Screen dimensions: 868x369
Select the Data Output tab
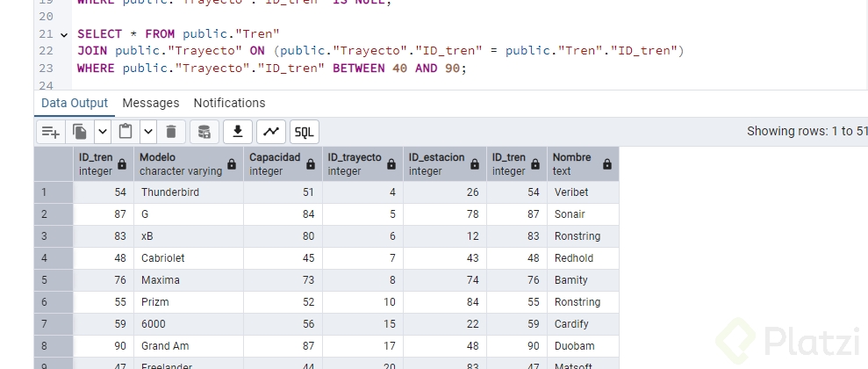pyautogui.click(x=75, y=103)
